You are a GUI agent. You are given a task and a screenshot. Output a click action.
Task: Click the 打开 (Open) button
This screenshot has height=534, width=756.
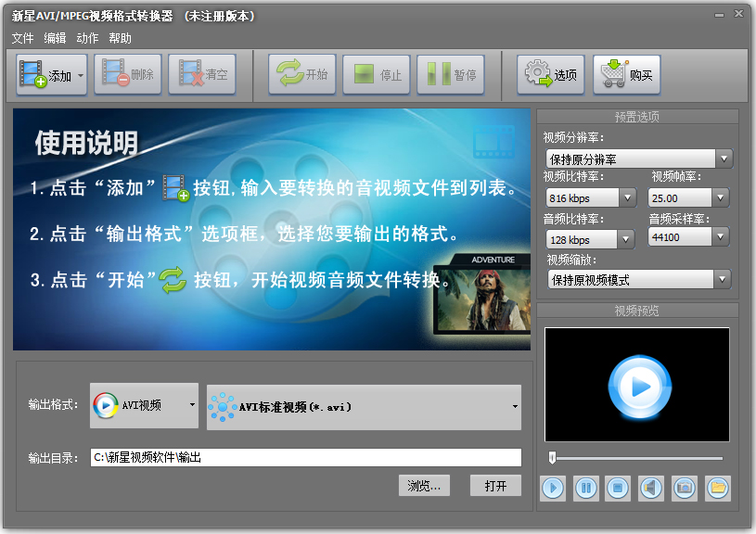[495, 485]
